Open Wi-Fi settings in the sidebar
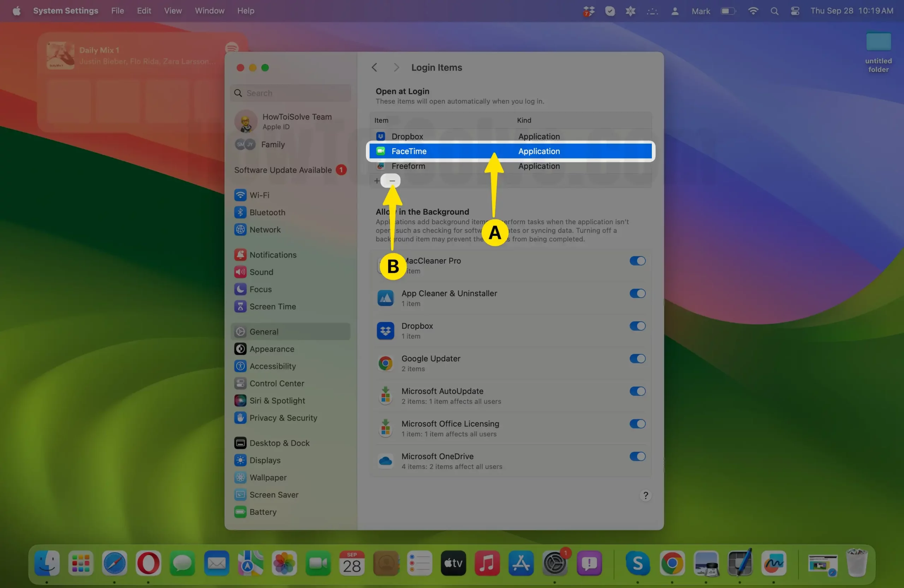 click(x=291, y=195)
